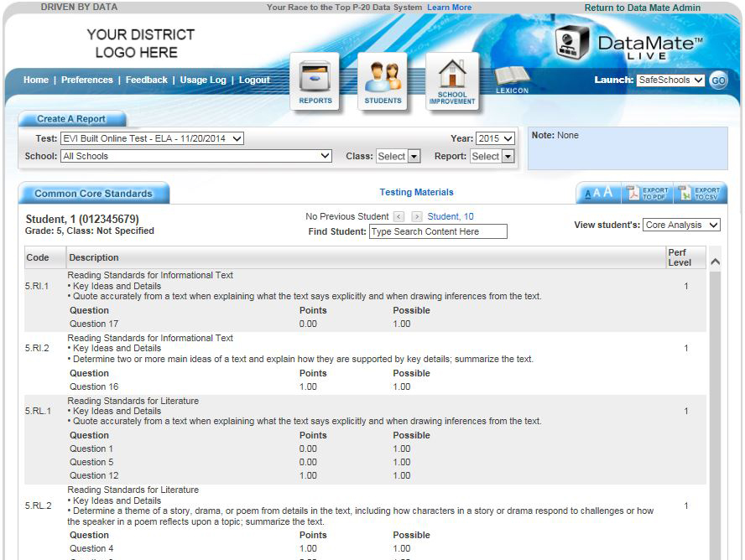This screenshot has height=560, width=745.
Task: Select the smallest A text-size option
Action: (x=589, y=193)
